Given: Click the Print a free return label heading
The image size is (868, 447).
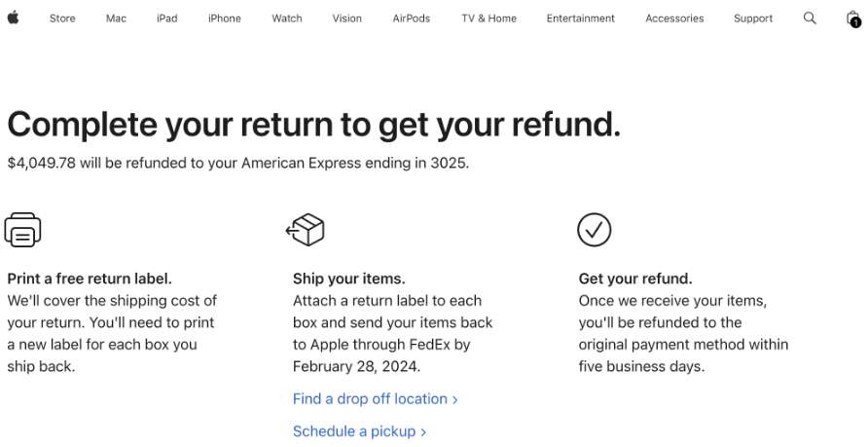Looking at the screenshot, I should 90,279.
